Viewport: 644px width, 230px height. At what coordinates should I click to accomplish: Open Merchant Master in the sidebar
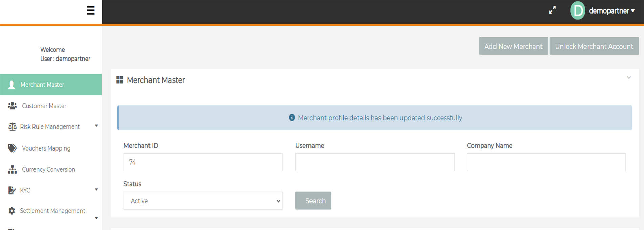coord(42,85)
